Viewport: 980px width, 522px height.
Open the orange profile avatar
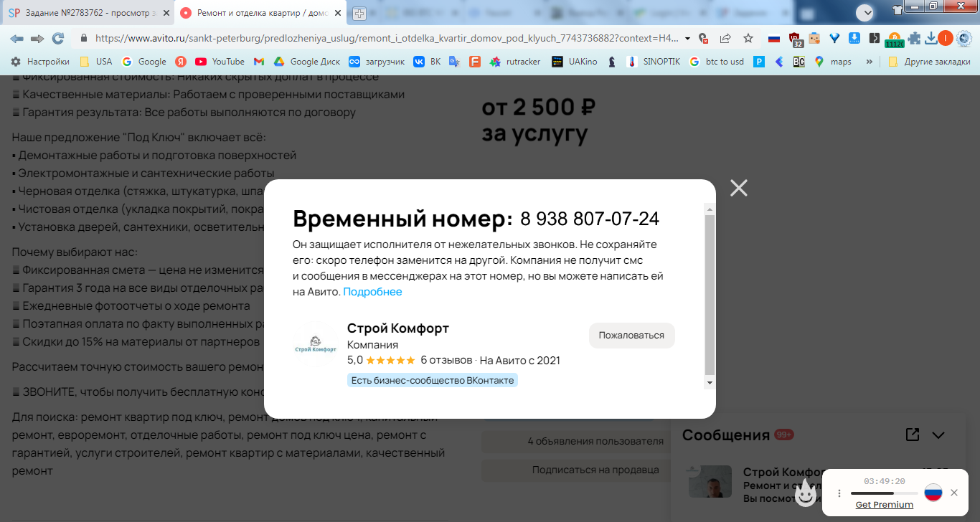click(946, 38)
